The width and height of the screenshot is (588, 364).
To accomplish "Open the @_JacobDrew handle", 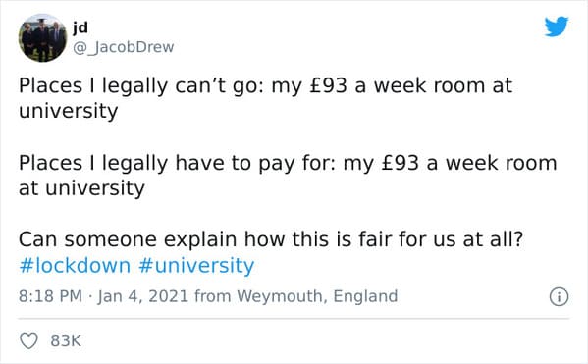I will 123,47.
